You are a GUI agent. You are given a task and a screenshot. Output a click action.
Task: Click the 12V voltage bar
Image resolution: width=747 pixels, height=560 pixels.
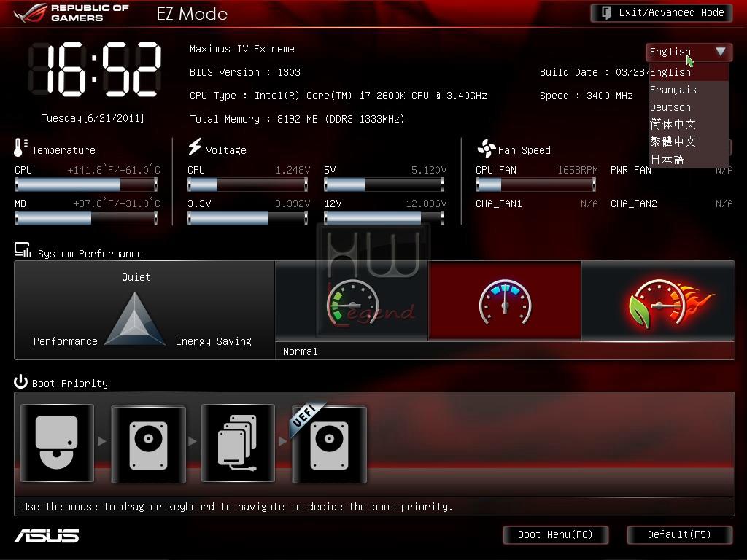tap(384, 218)
